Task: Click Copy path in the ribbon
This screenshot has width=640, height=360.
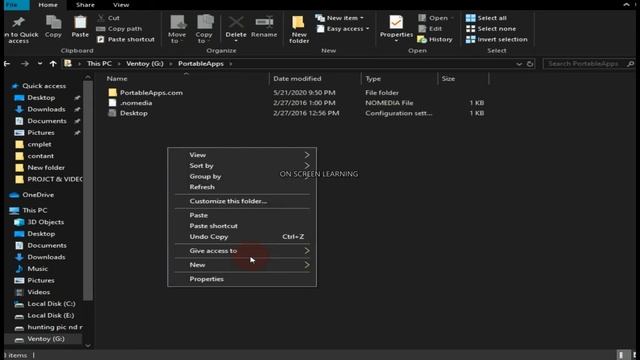Action: (119, 29)
